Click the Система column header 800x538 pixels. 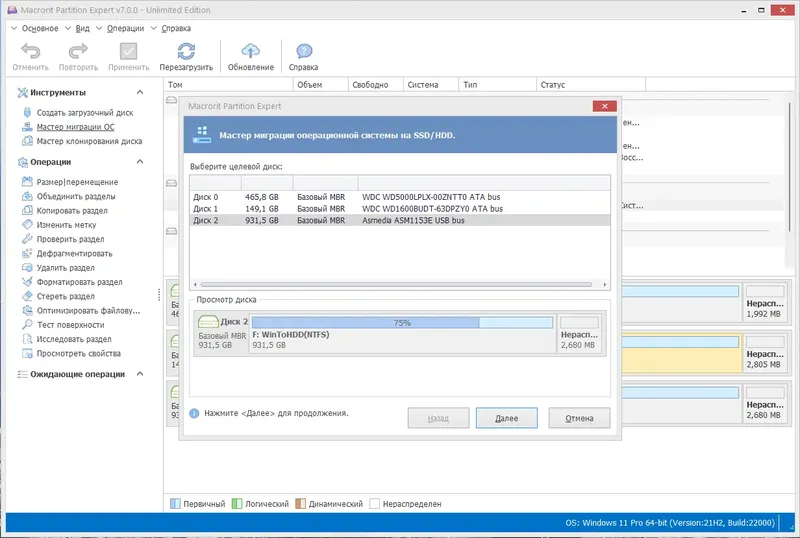point(431,85)
